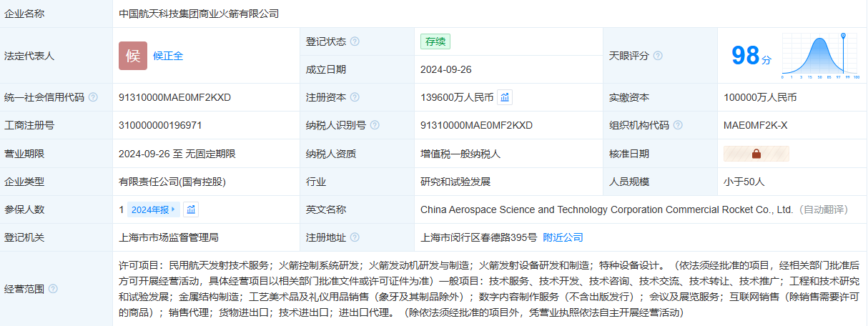Click the score distribution curve chart
This screenshot has width=868, height=326.
click(x=819, y=56)
